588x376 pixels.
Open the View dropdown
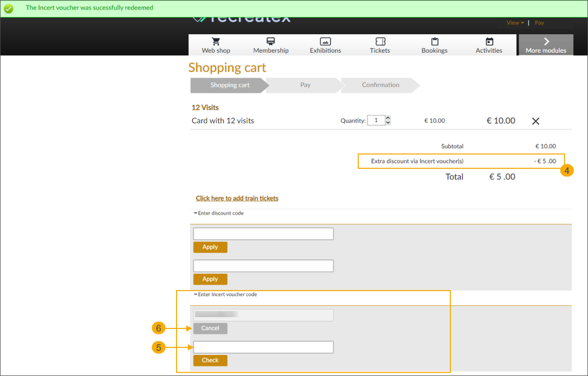click(514, 23)
